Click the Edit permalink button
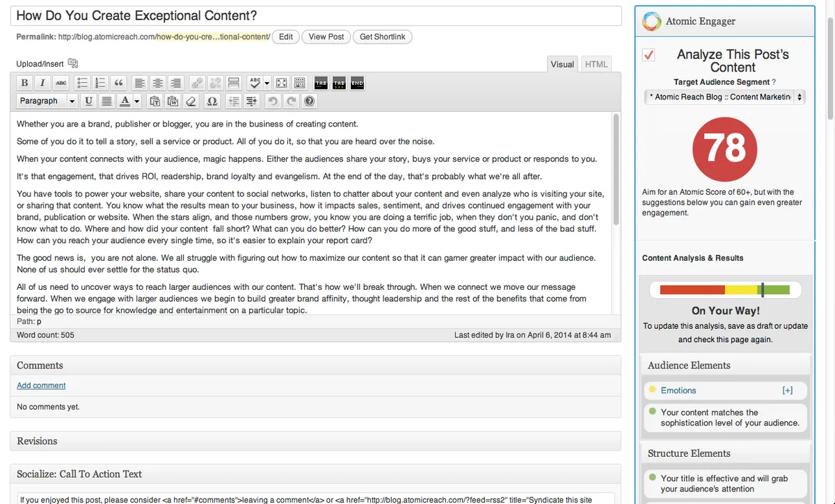Viewport: 835px width, 504px height. click(286, 37)
